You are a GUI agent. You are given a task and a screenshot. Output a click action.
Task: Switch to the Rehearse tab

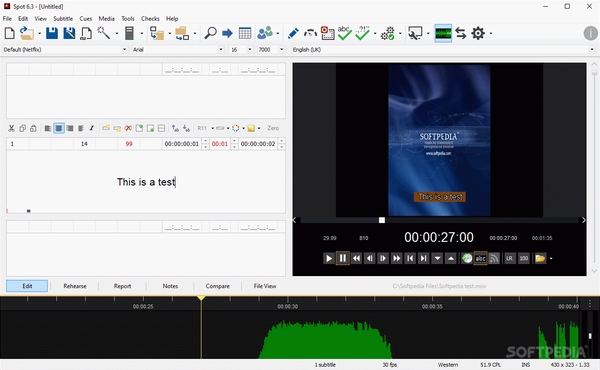[75, 286]
